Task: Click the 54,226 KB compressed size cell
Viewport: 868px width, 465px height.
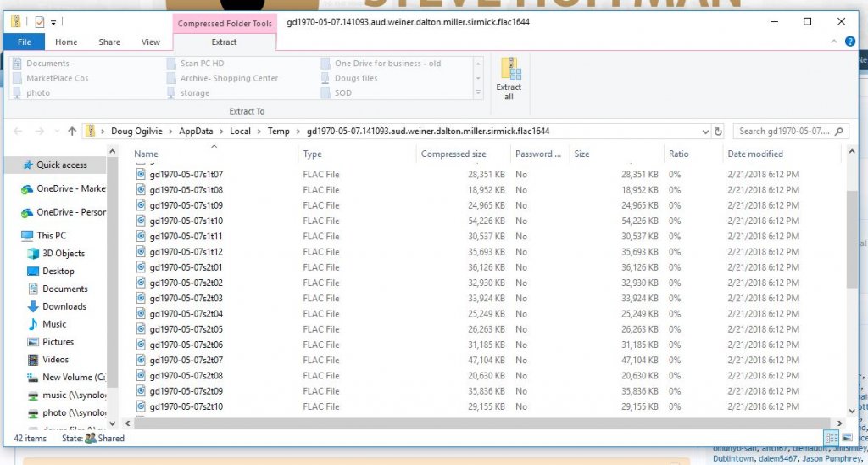Action: pos(486,221)
